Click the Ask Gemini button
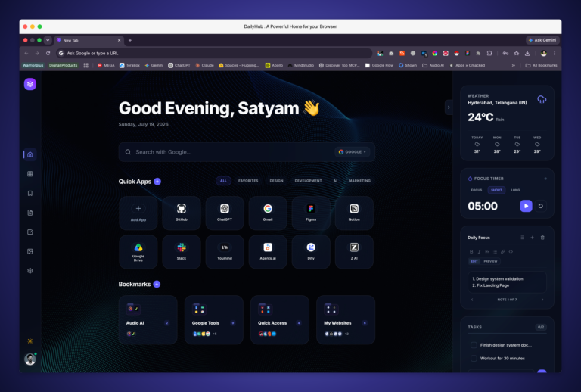The width and height of the screenshot is (581, 392). pos(542,40)
